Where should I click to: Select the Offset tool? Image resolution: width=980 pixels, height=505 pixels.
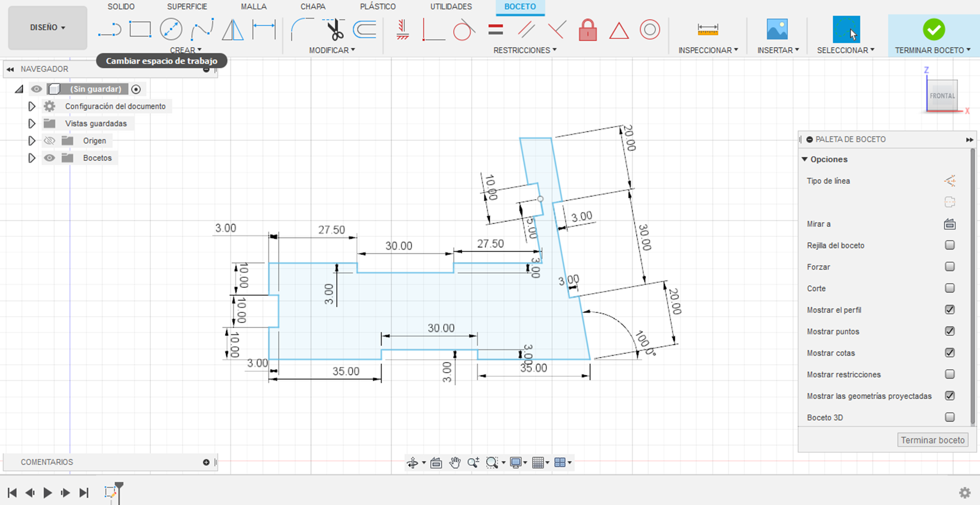point(365,30)
